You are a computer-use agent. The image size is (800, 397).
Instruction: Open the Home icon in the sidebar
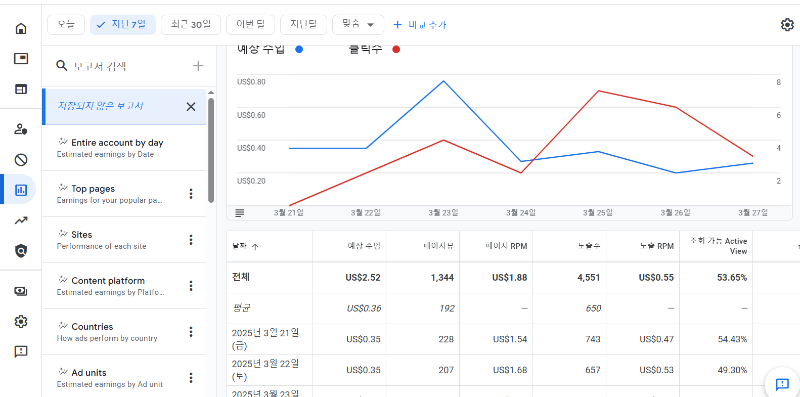tap(21, 28)
